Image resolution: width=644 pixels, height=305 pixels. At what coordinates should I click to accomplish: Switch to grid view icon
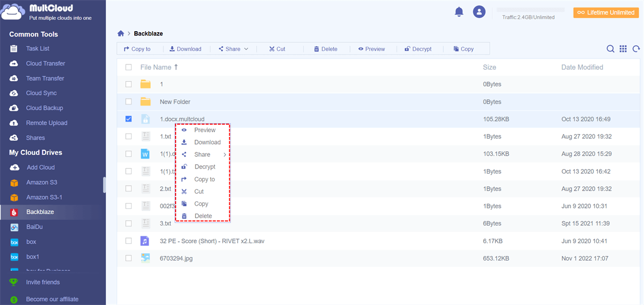623,49
